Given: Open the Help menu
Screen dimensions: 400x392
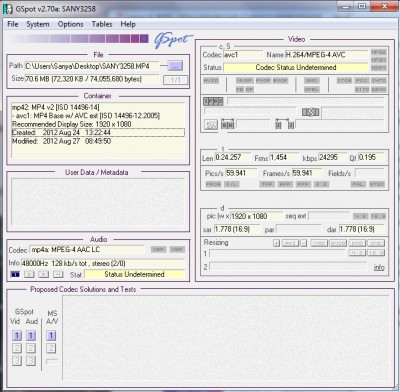Looking at the screenshot, I should coord(128,24).
